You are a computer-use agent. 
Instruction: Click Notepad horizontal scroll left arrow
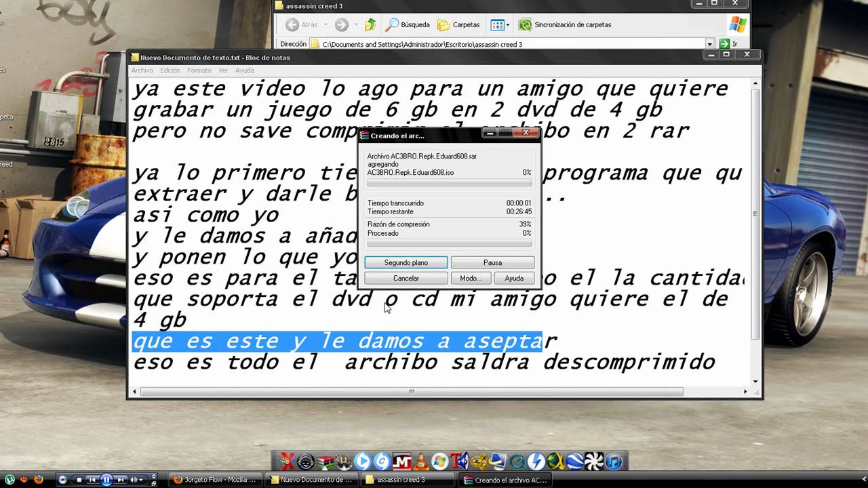tap(135, 391)
